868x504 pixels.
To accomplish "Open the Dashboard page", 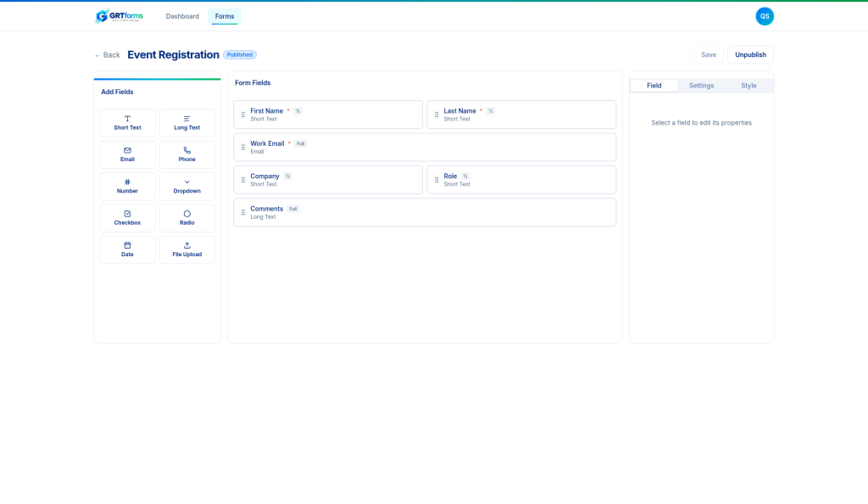I will point(182,16).
